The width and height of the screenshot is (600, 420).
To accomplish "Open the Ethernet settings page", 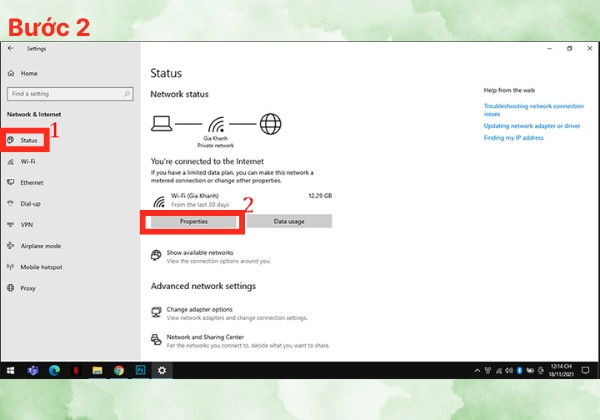I will pyautogui.click(x=25, y=182).
